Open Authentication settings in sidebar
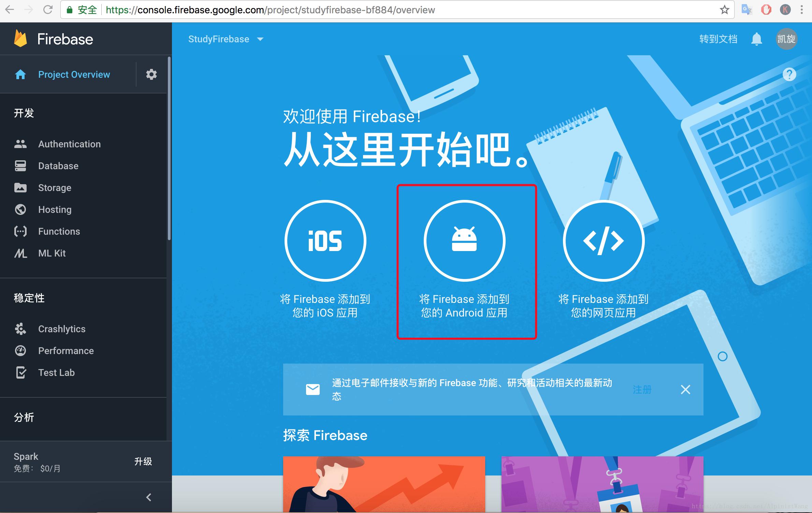Image resolution: width=812 pixels, height=513 pixels. point(69,144)
